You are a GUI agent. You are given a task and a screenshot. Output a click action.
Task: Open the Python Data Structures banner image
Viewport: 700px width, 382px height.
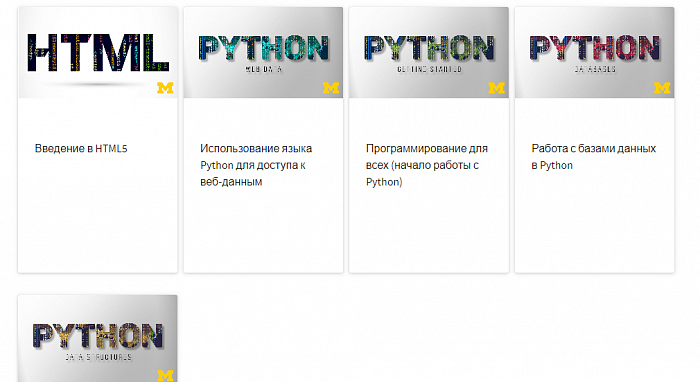click(x=98, y=338)
